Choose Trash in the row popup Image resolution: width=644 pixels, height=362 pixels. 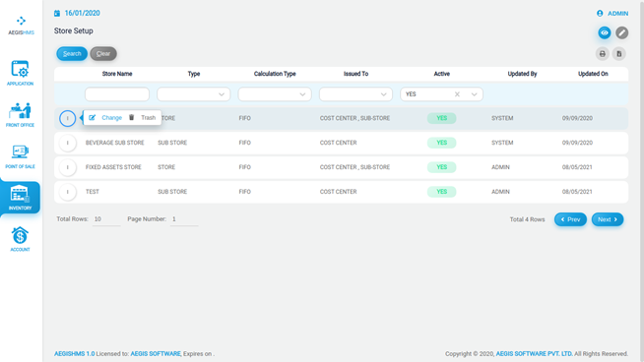tap(142, 118)
